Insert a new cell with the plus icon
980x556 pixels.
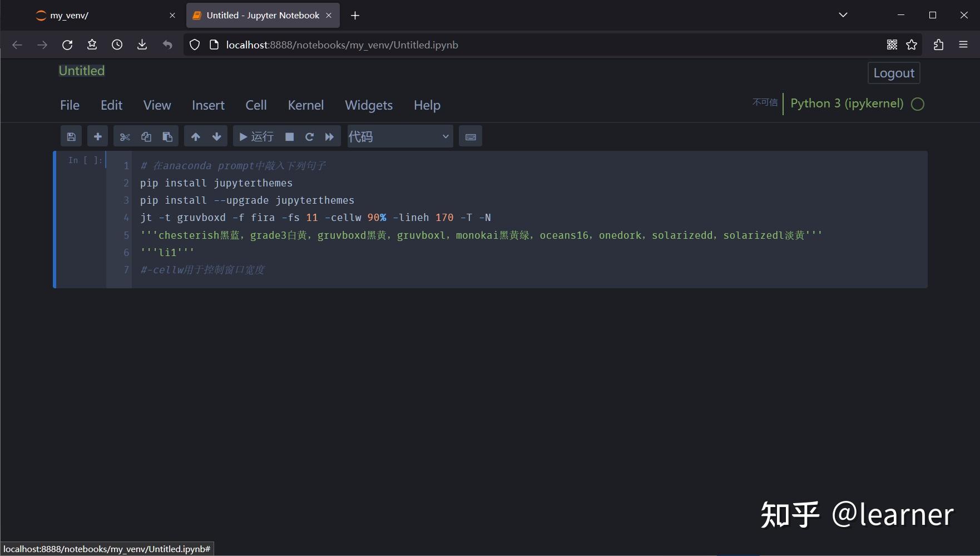97,136
